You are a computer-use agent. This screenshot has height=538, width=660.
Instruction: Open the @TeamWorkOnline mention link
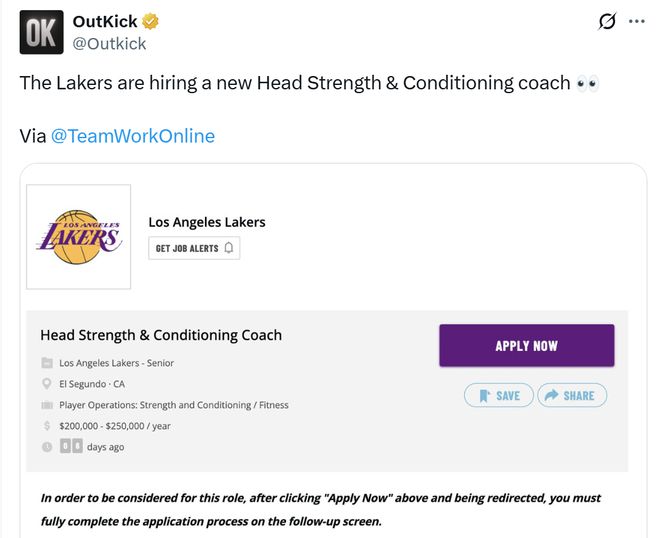132,136
